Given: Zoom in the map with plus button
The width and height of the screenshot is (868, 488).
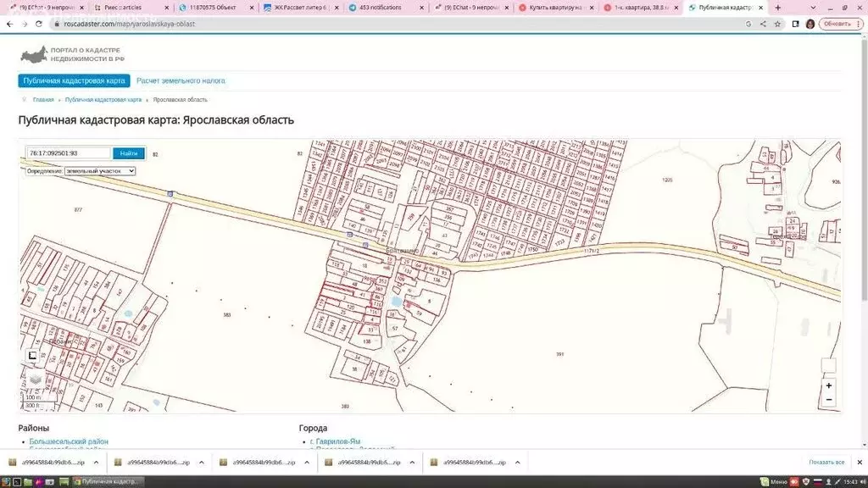Looking at the screenshot, I should tap(828, 385).
